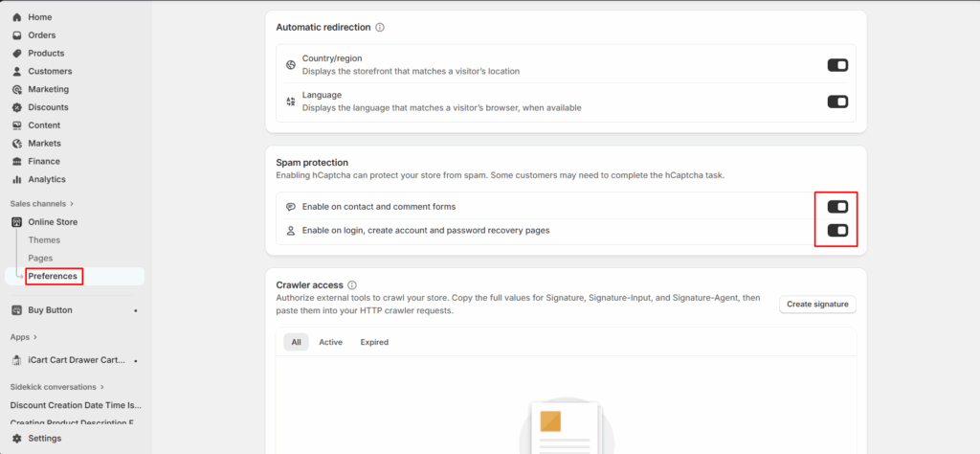Click the Create signature button

[817, 305]
